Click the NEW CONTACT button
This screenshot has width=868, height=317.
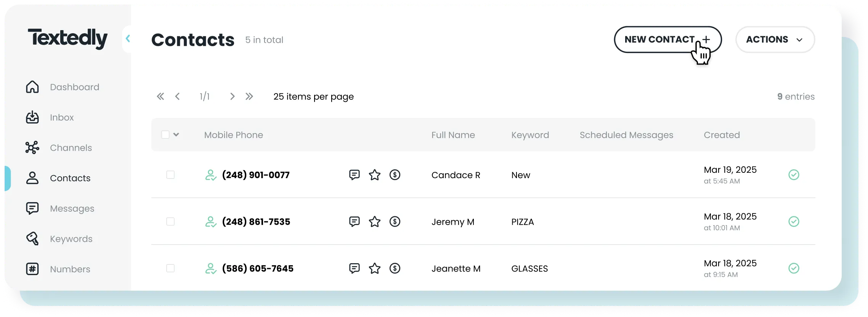(x=668, y=40)
